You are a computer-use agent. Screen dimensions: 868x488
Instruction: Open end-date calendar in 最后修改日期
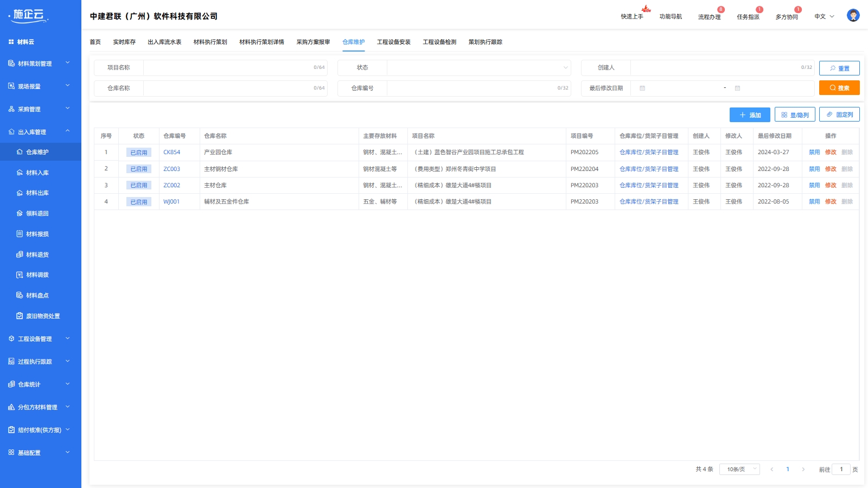(737, 88)
